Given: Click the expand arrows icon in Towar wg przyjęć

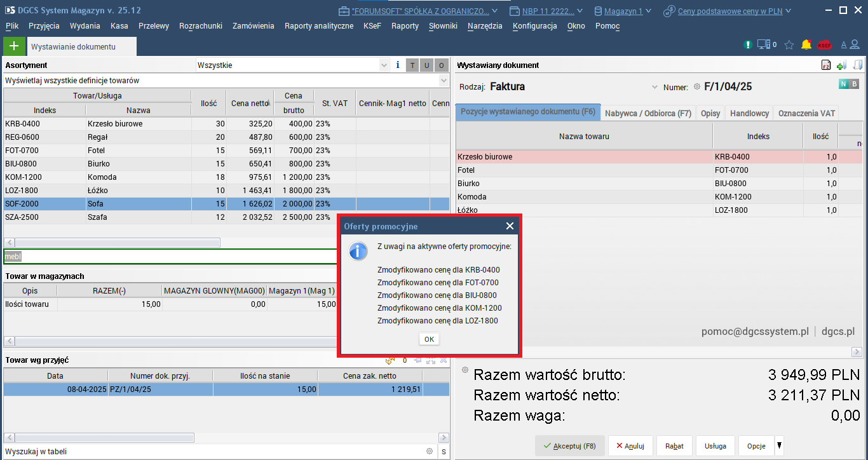Looking at the screenshot, I should pos(431,360).
